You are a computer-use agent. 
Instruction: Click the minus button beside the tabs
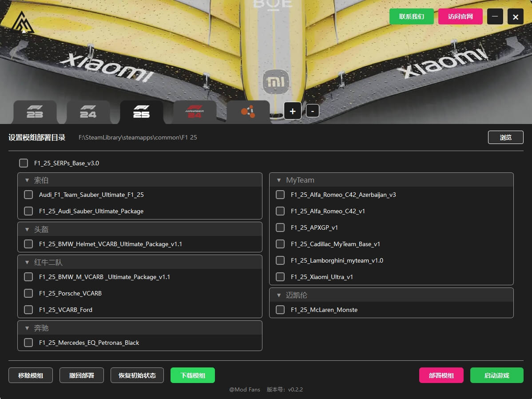(313, 111)
